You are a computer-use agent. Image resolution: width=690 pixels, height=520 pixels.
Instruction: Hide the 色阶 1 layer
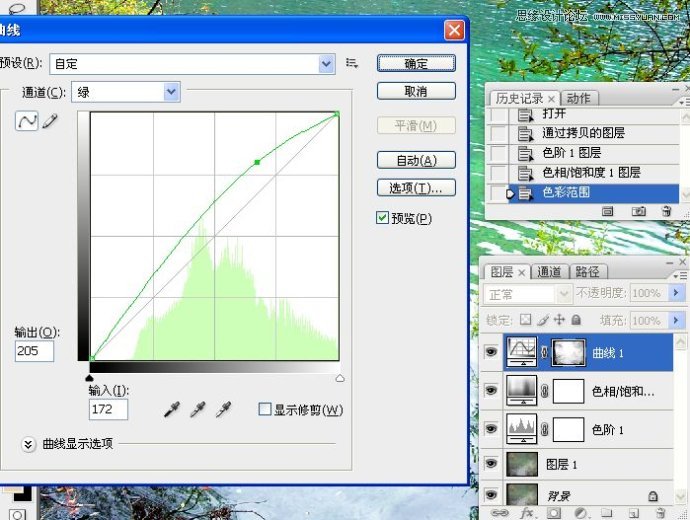click(x=491, y=429)
